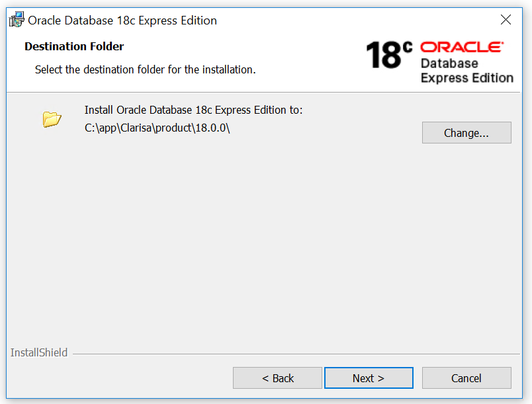Cancel the Oracle installation
This screenshot has width=532, height=404.
pyautogui.click(x=466, y=378)
